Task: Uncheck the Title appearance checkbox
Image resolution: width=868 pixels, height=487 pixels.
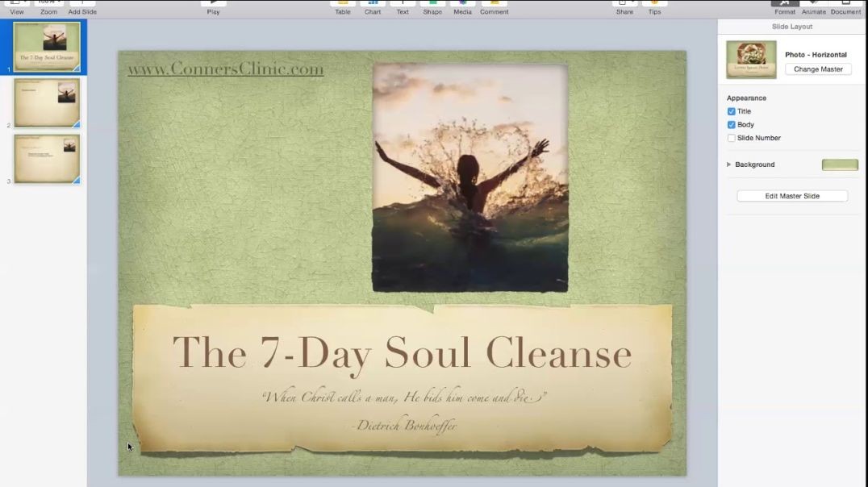Action: (x=732, y=111)
